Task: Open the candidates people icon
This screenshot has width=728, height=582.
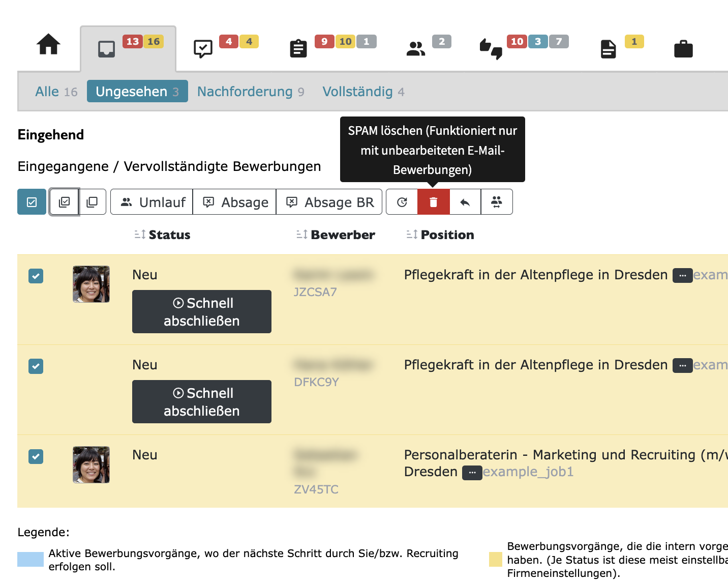Action: click(x=416, y=48)
